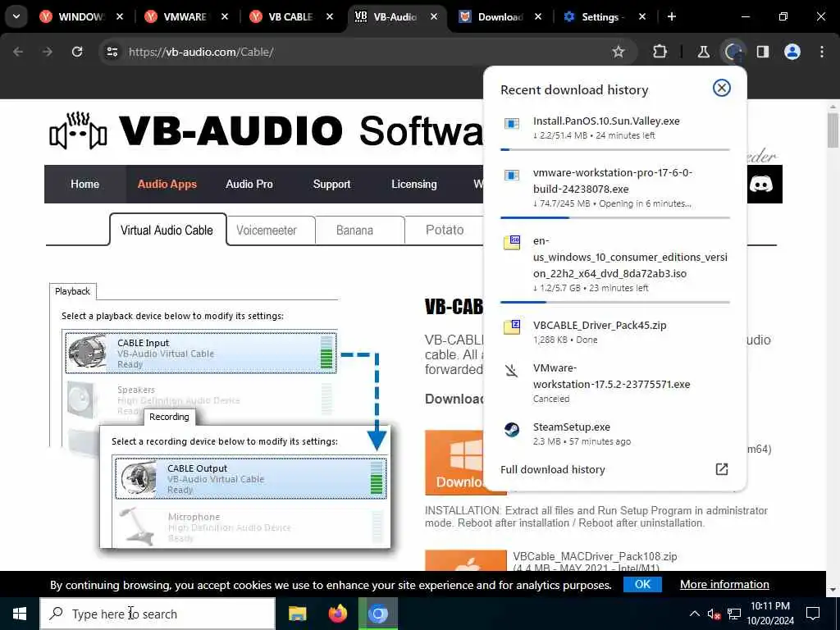
Task: Open the Audio Apps menu item
Action: (167, 185)
